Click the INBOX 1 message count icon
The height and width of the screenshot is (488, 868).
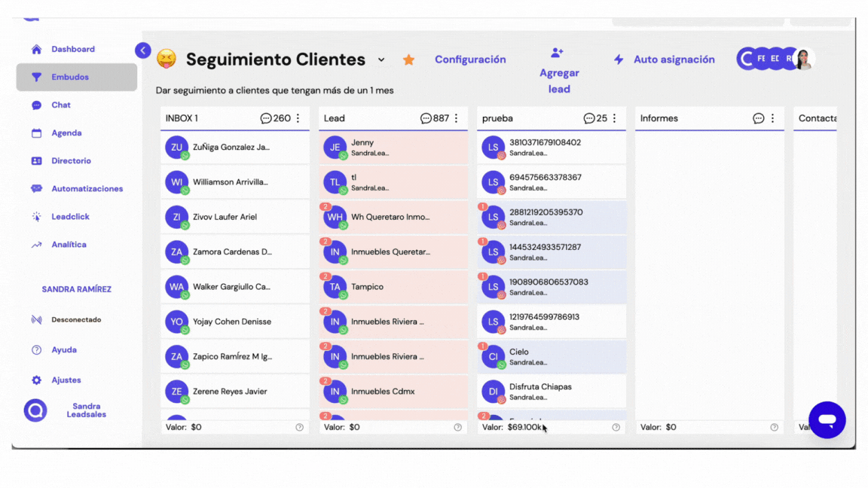[266, 118]
